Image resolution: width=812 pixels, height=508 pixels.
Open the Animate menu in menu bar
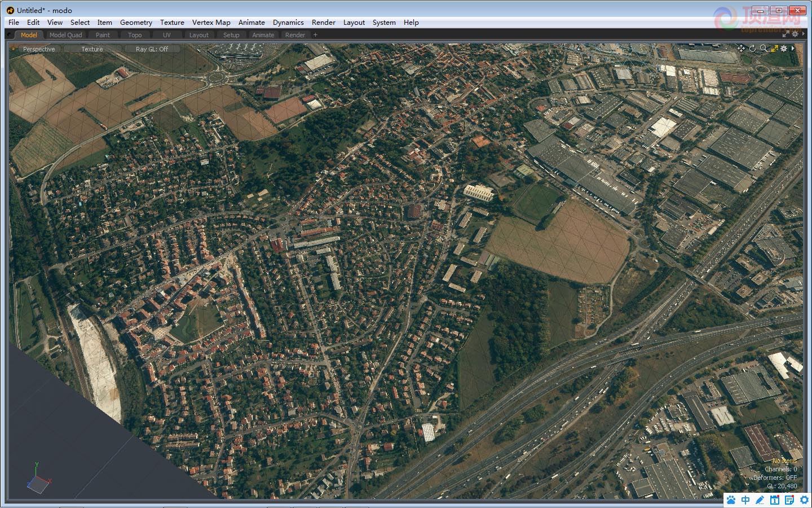[251, 23]
